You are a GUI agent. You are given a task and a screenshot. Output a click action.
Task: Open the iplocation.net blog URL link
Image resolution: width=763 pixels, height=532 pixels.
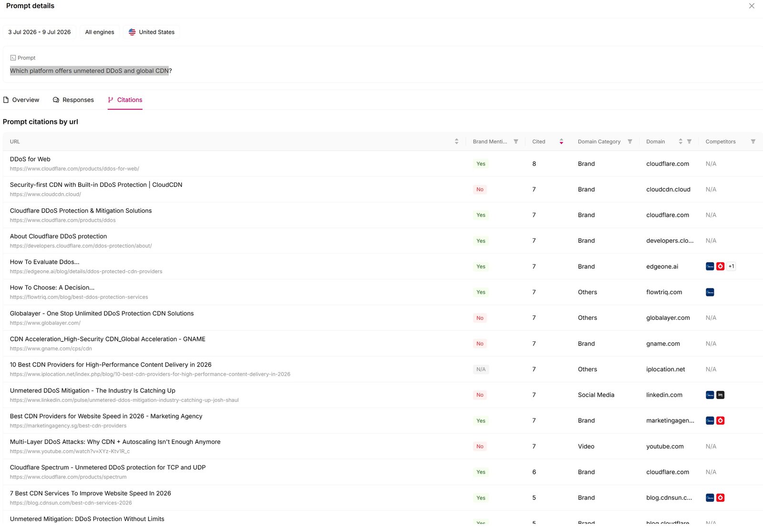[150, 374]
